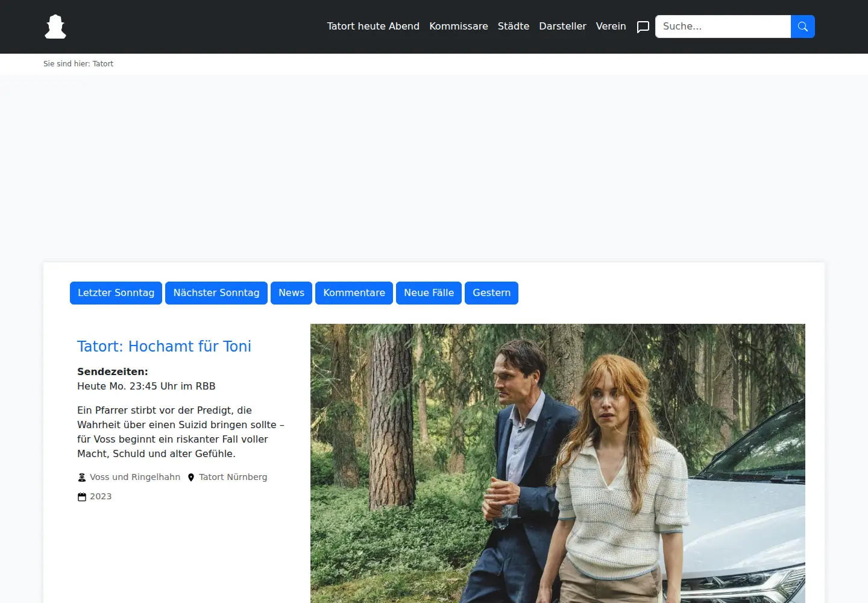The width and height of the screenshot is (868, 603).
Task: Follow the Voss und Ringelhahn link
Action: (135, 477)
